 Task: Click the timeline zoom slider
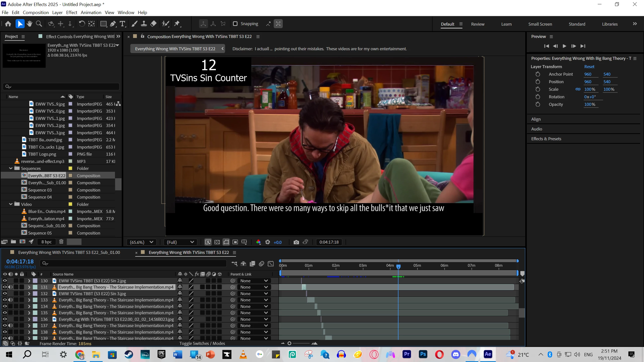tap(289, 343)
